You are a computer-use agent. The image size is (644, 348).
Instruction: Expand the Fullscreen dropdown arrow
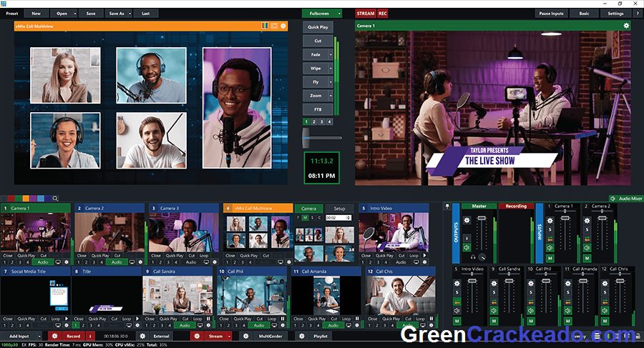tap(338, 14)
